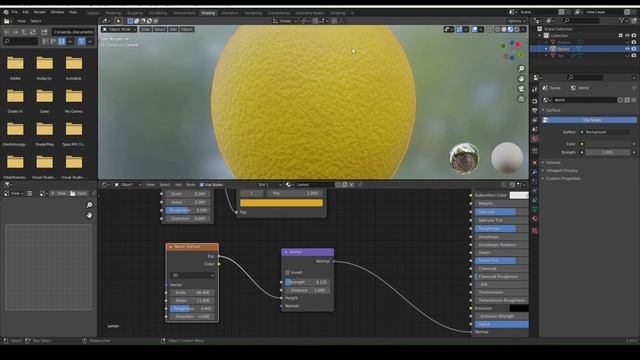The image size is (640, 360).
Task: Expand the Viewport Display panel
Action: [x=561, y=171]
